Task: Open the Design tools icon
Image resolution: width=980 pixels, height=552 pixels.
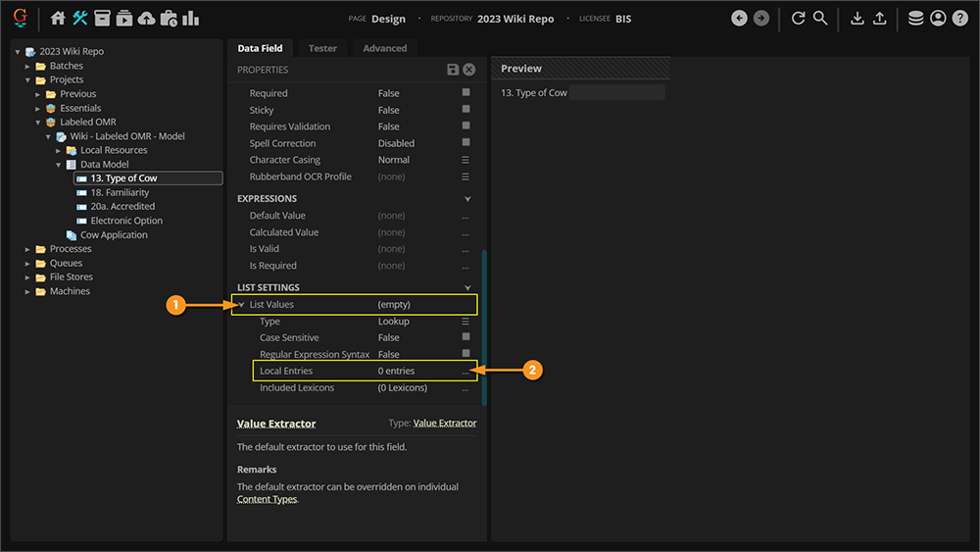Action: click(x=80, y=19)
